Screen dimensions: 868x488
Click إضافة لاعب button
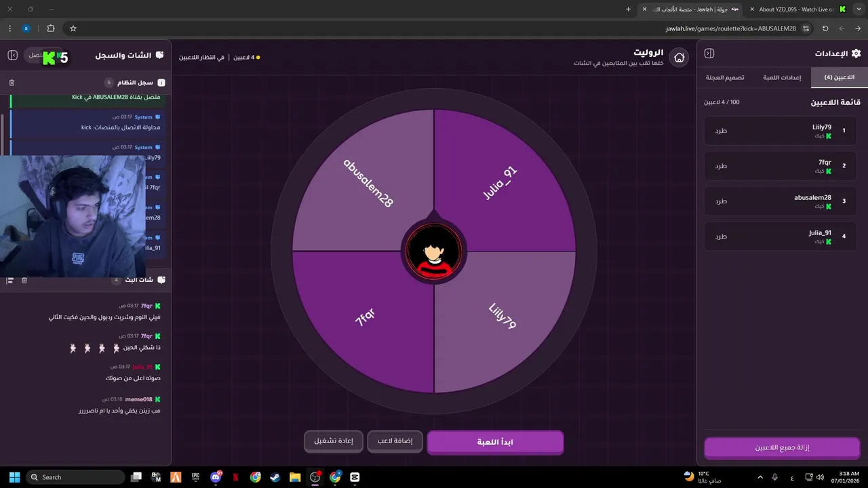[395, 441]
